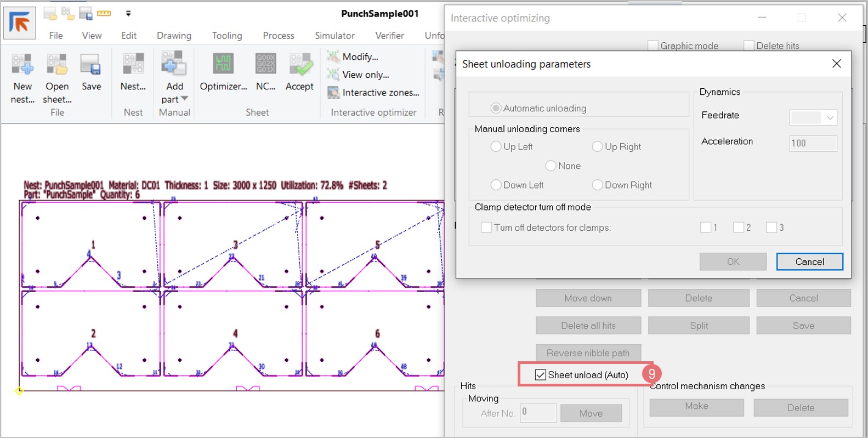Open the Quick Access Toolbar customize arrow
The width and height of the screenshot is (868, 438).
tap(128, 14)
